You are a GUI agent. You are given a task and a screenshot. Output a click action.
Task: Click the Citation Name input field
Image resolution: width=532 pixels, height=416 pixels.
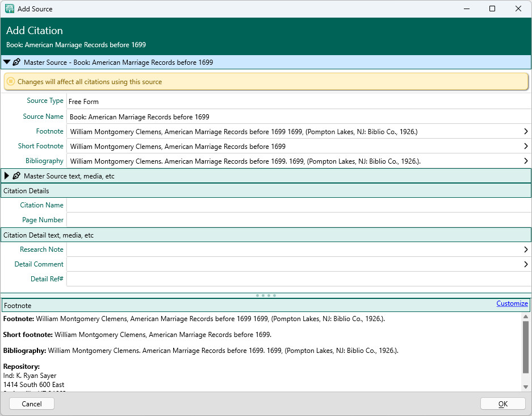point(299,205)
